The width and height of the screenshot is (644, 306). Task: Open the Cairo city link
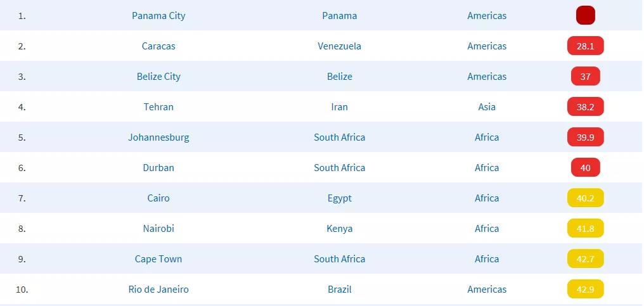(x=158, y=198)
